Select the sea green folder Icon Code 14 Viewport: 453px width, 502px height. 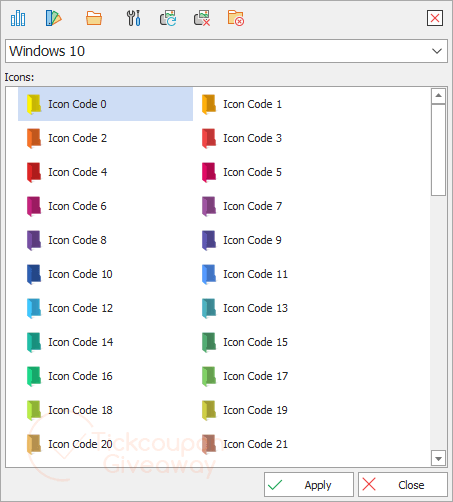(105, 342)
